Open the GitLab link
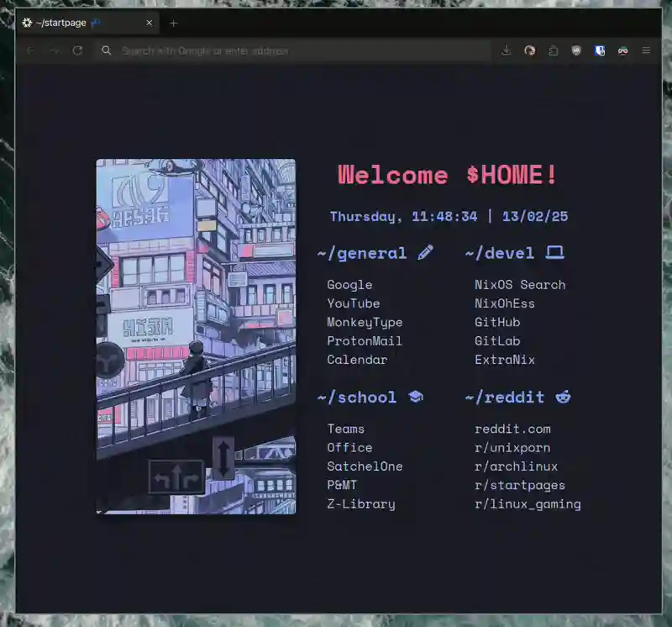 (497, 341)
